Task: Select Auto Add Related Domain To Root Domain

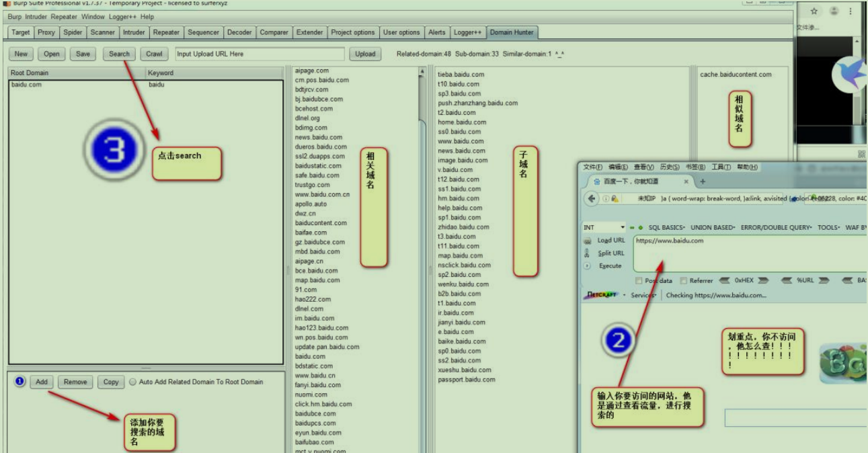Action: pyautogui.click(x=132, y=382)
